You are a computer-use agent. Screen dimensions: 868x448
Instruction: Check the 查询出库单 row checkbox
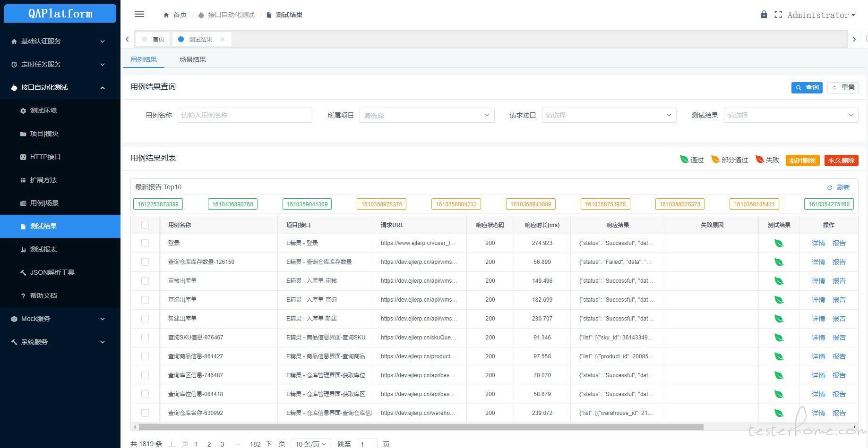tap(145, 300)
